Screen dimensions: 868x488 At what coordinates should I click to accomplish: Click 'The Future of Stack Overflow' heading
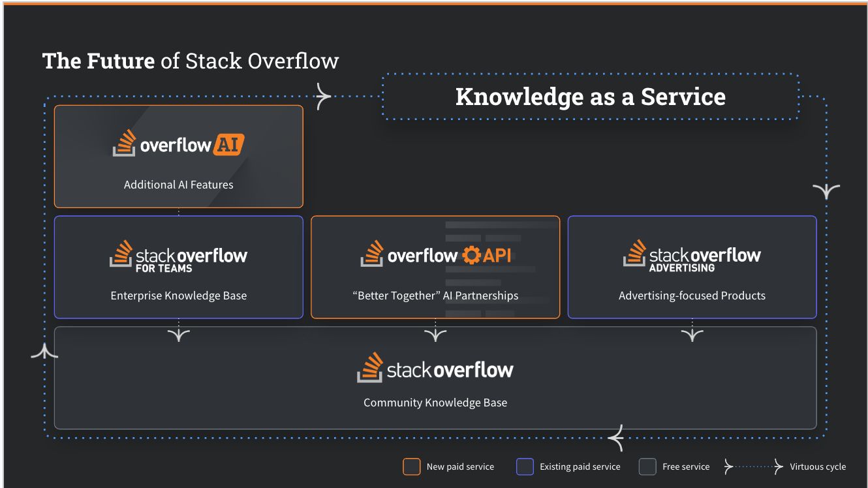(191, 61)
